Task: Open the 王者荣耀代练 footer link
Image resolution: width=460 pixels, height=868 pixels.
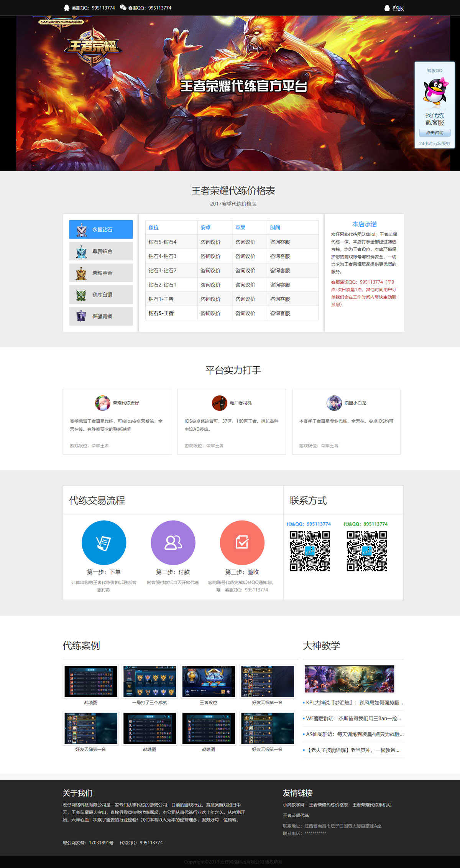Action: [296, 815]
